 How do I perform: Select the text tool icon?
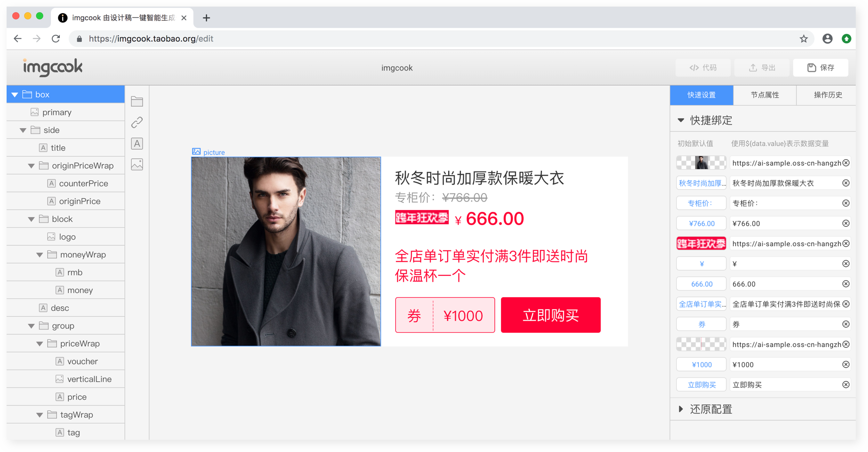point(137,144)
